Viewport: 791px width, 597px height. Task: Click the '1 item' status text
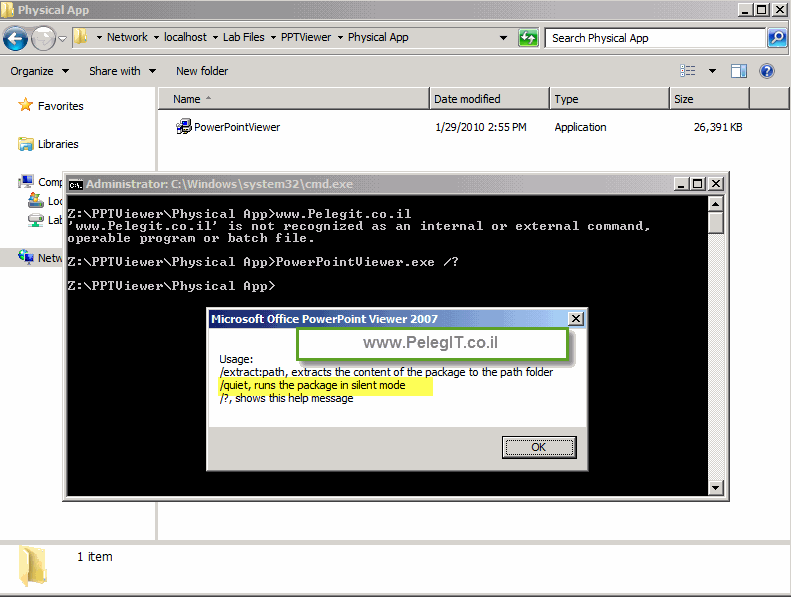(x=95, y=557)
